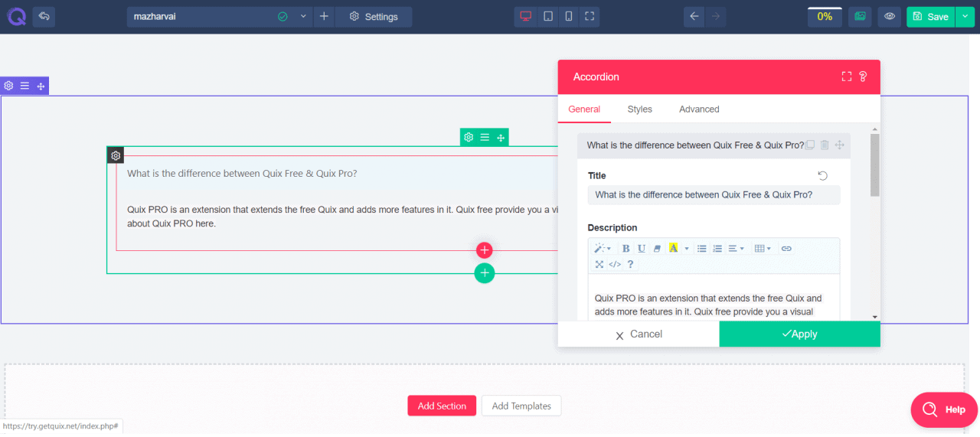Click the row menu icon on green toolbar

coord(485,138)
